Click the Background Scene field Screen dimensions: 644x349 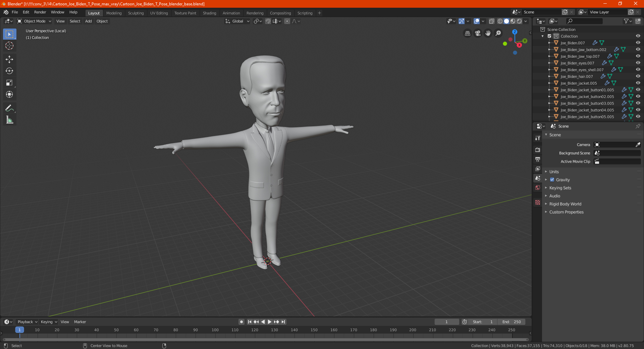pyautogui.click(x=617, y=153)
